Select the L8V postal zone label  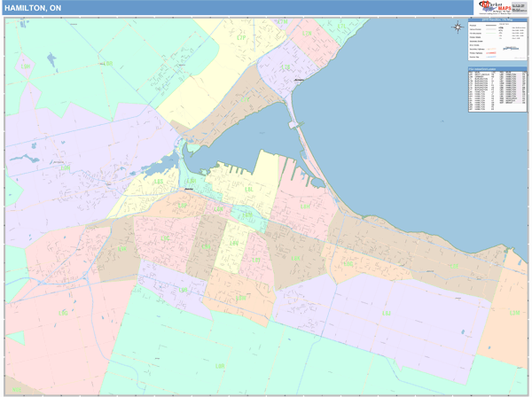point(234,244)
